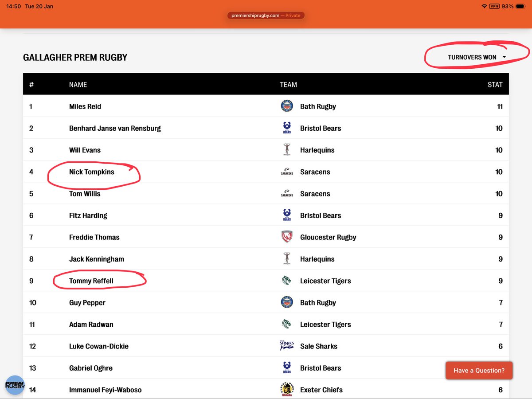The image size is (532, 399).
Task: Select player name Miles Reid
Action: pos(85,106)
